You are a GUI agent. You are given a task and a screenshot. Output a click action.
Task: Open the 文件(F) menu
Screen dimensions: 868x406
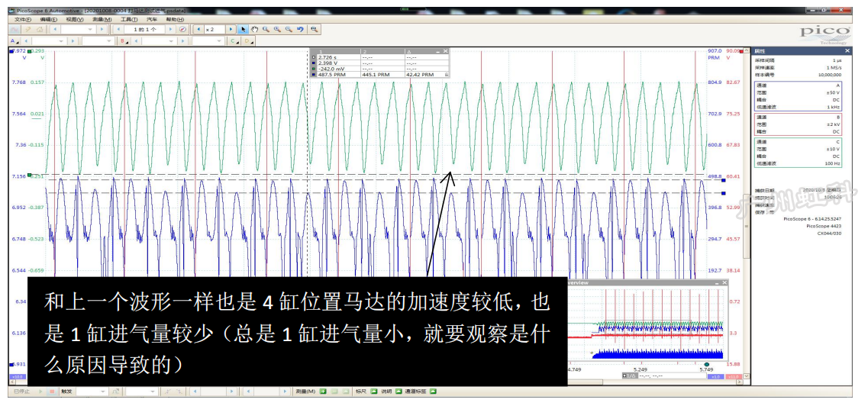pos(23,19)
